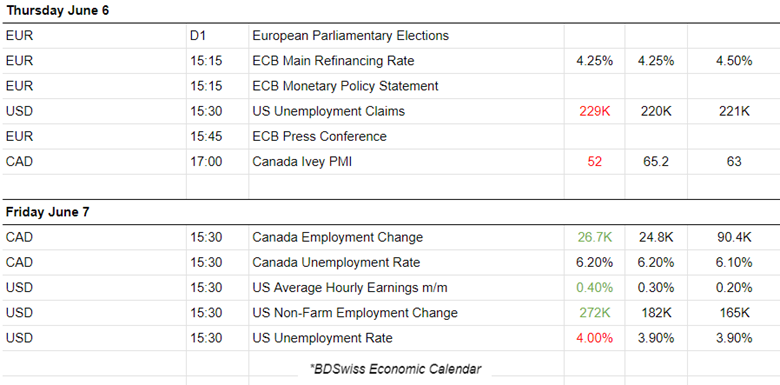This screenshot has height=385, width=780.
Task: Select ECB Main Refinancing Rate row
Action: click(x=390, y=61)
